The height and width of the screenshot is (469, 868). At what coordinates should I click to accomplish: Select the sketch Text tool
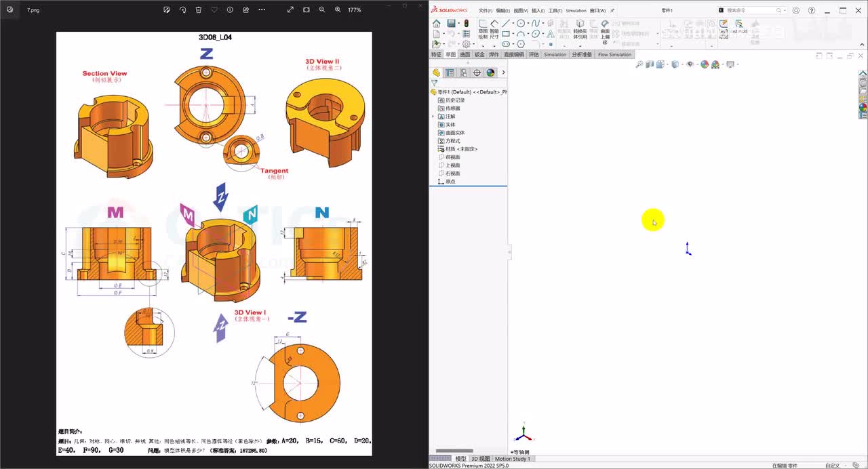(x=550, y=33)
